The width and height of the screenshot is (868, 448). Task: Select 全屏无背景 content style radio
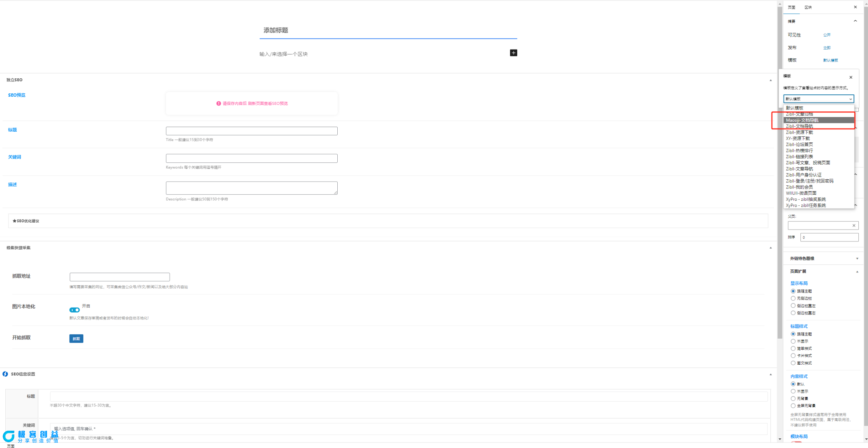(x=793, y=405)
